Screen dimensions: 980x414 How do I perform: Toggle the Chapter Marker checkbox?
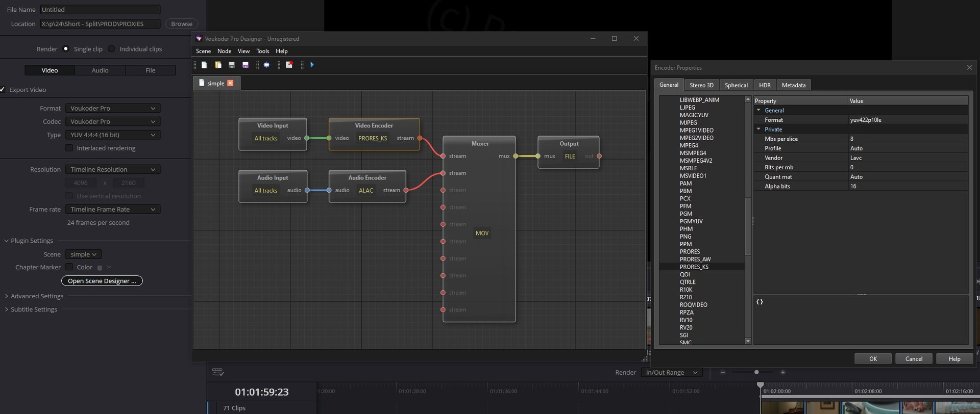click(69, 267)
